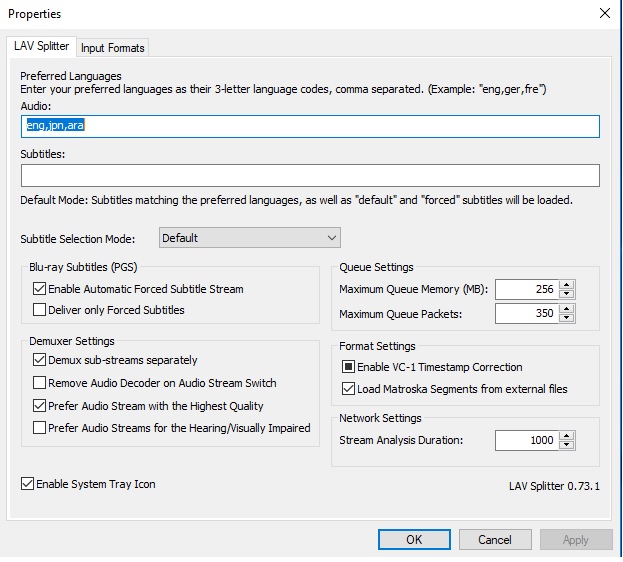Click the Audio preferred languages field
The image size is (623, 562).
[x=310, y=126]
